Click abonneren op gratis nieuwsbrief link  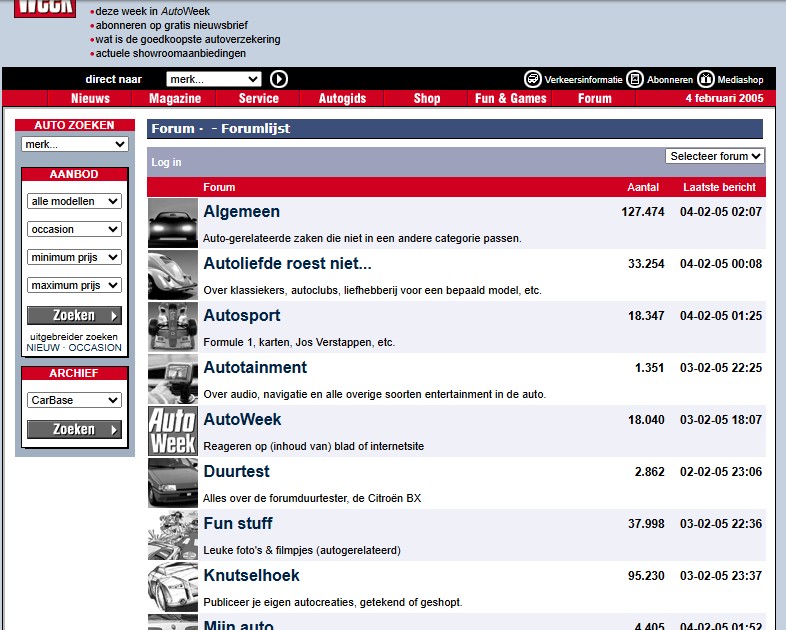(171, 25)
